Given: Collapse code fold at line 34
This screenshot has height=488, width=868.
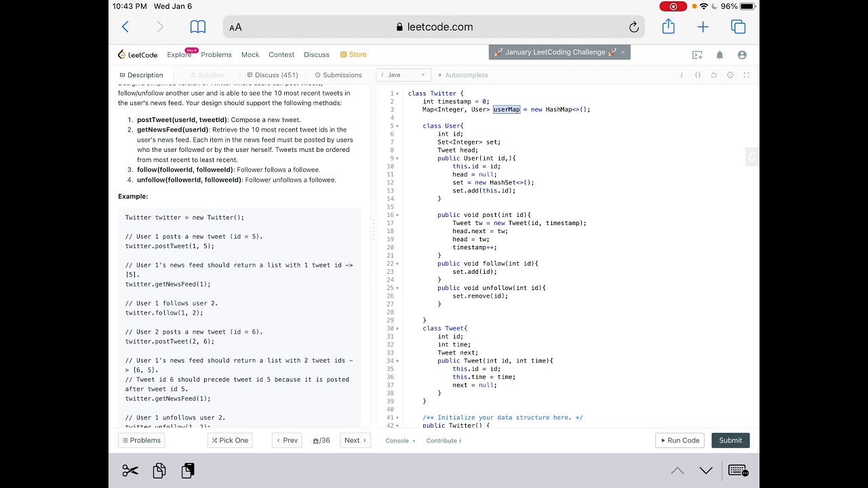Looking at the screenshot, I should (397, 361).
